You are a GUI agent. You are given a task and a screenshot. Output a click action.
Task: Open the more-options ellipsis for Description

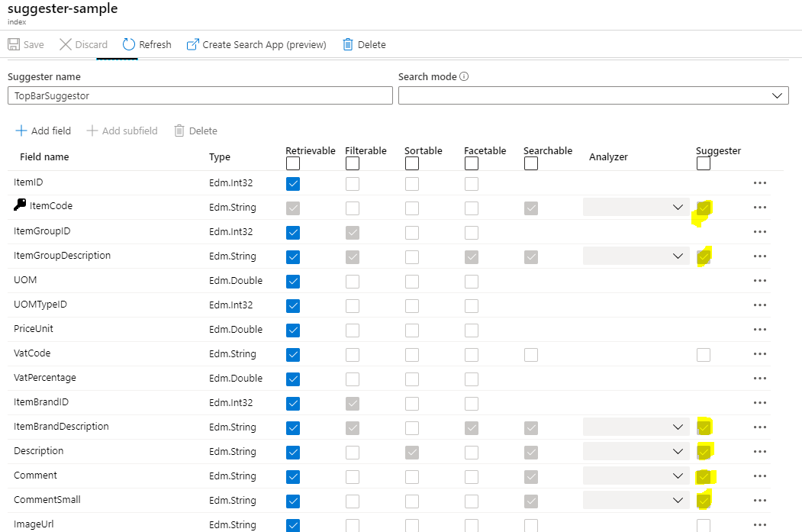[x=760, y=451]
